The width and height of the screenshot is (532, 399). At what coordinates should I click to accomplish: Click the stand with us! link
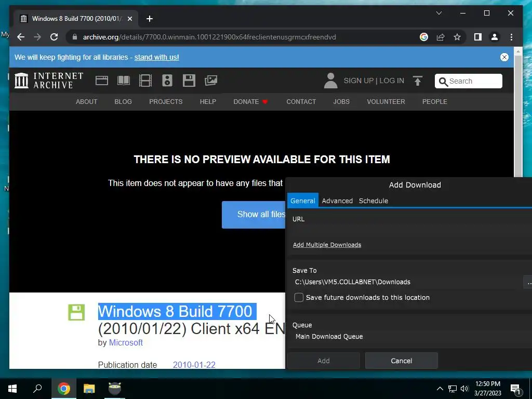click(156, 57)
